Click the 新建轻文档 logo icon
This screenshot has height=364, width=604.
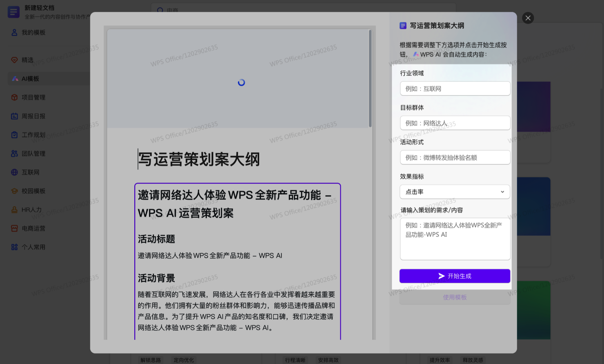(13, 12)
